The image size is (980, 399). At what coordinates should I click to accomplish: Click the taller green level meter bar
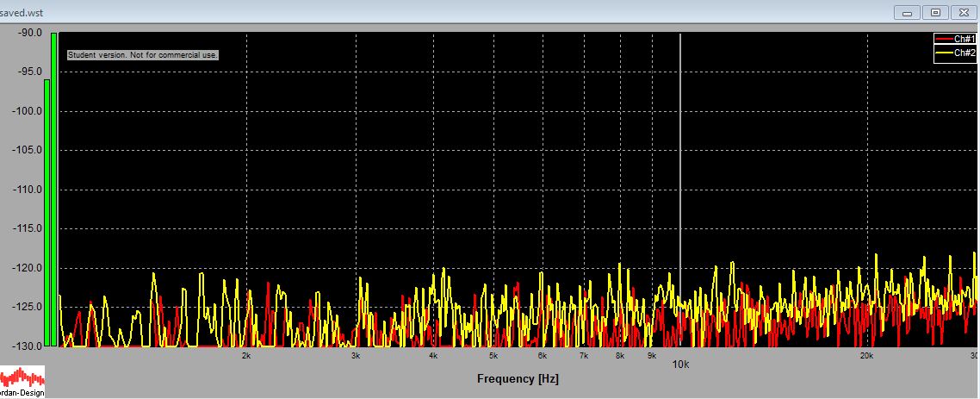coord(53,190)
